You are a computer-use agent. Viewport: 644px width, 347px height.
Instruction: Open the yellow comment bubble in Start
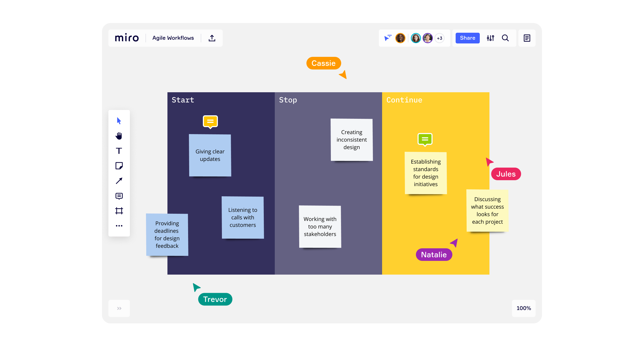(x=210, y=121)
